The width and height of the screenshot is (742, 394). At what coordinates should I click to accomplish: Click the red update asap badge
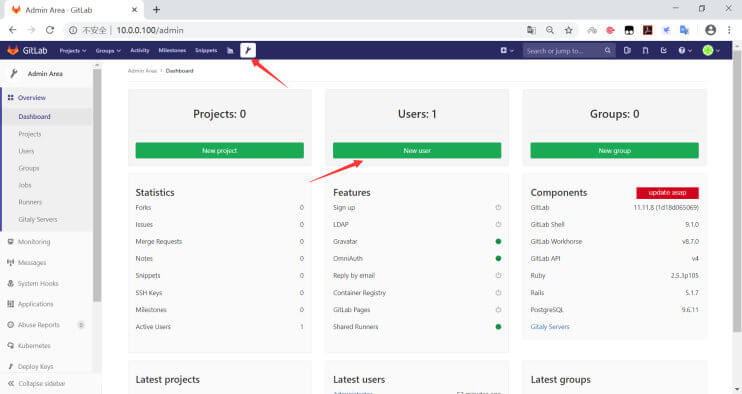pyautogui.click(x=667, y=193)
